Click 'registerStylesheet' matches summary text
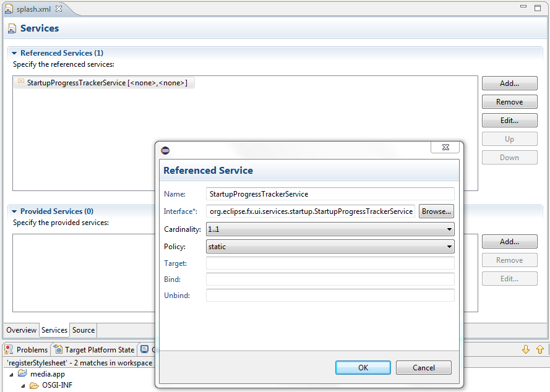Screen dimensions: 550x392 click(x=80, y=363)
